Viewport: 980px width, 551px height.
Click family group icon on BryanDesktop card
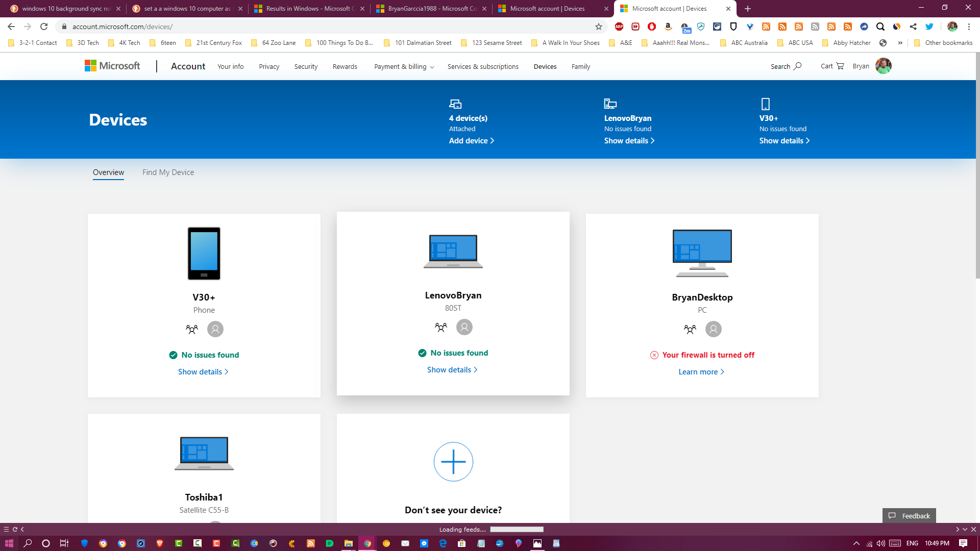(x=690, y=329)
